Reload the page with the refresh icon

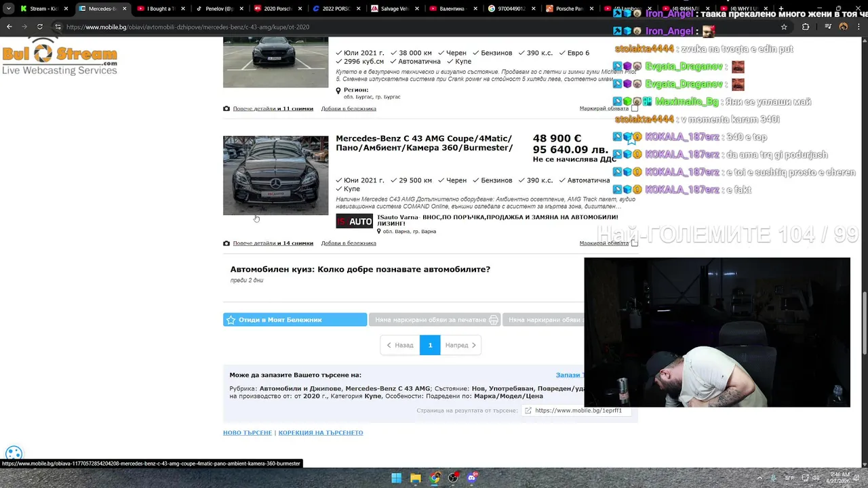coord(40,26)
